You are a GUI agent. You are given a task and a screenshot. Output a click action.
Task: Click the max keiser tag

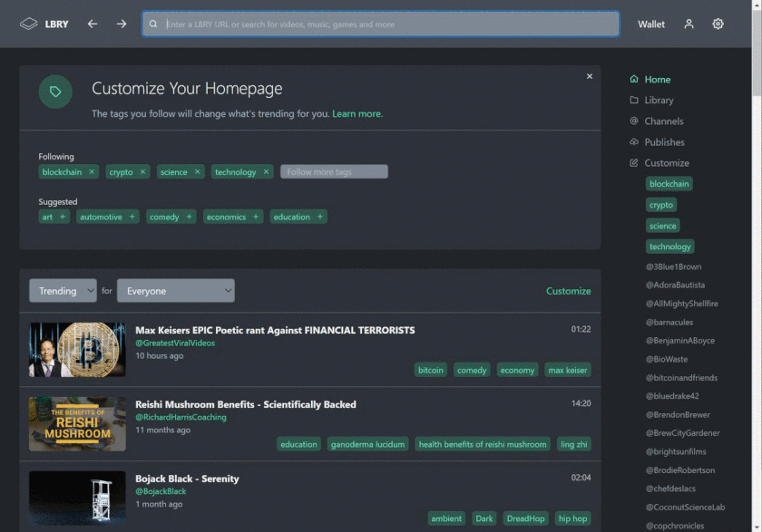(x=568, y=370)
